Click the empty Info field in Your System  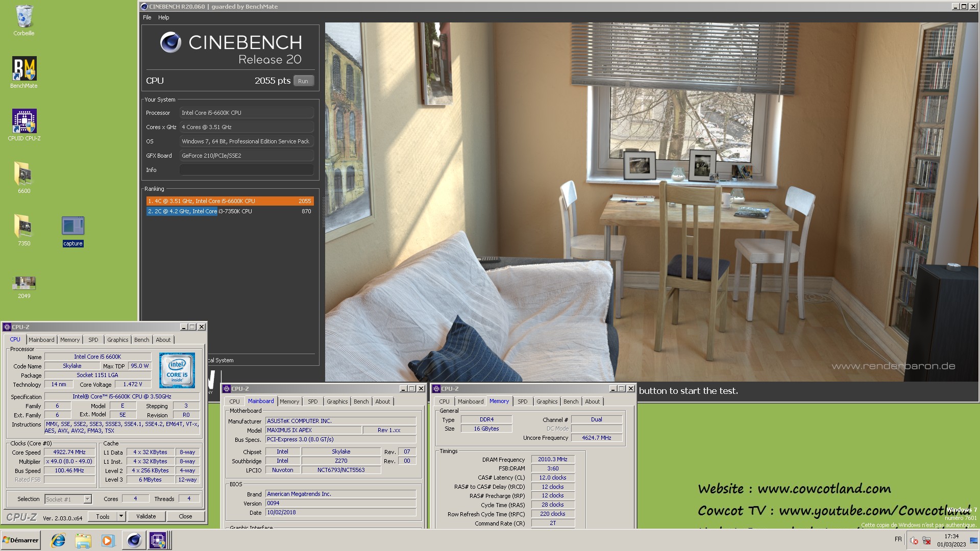[247, 170]
